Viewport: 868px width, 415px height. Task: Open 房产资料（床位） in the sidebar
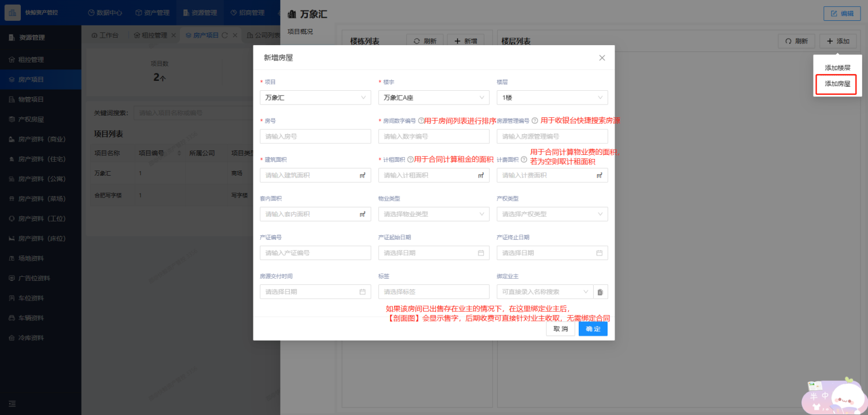(41, 239)
